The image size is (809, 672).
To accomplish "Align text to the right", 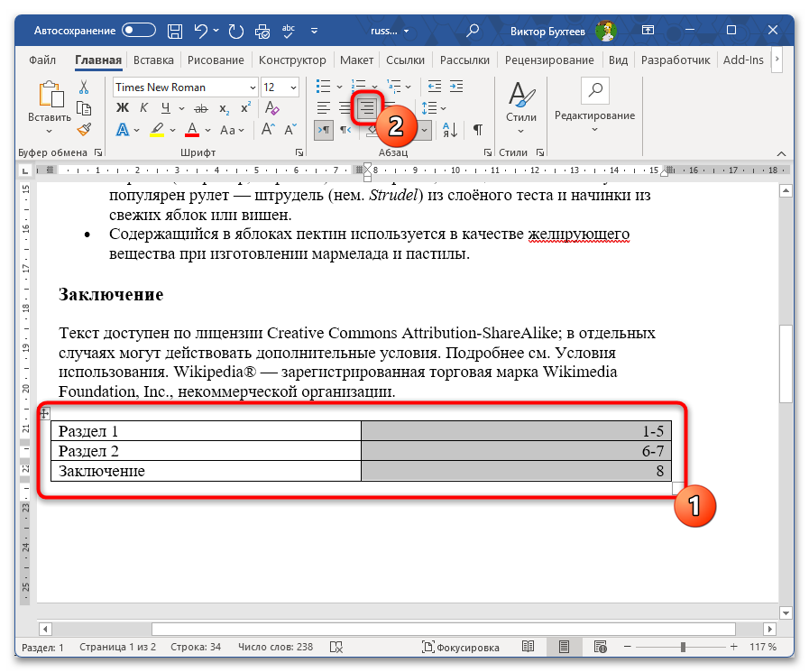I will 367,108.
